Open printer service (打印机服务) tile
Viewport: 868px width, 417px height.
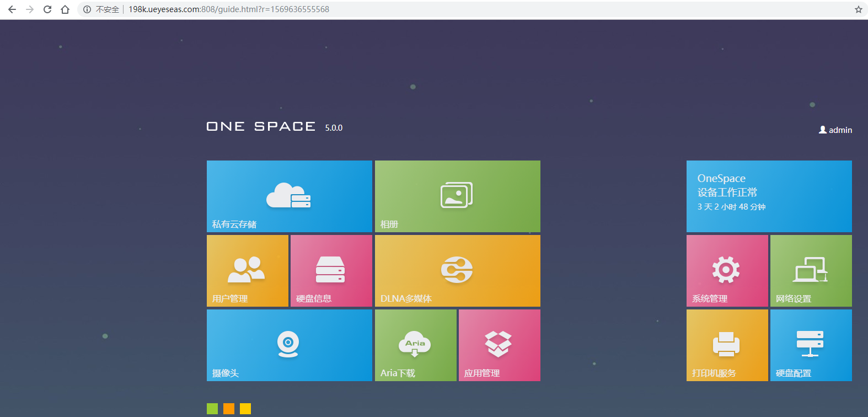pos(727,345)
